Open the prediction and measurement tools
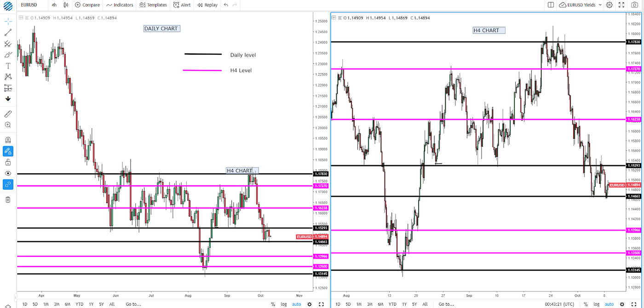Screen dimensions: 644x308 pos(8,88)
